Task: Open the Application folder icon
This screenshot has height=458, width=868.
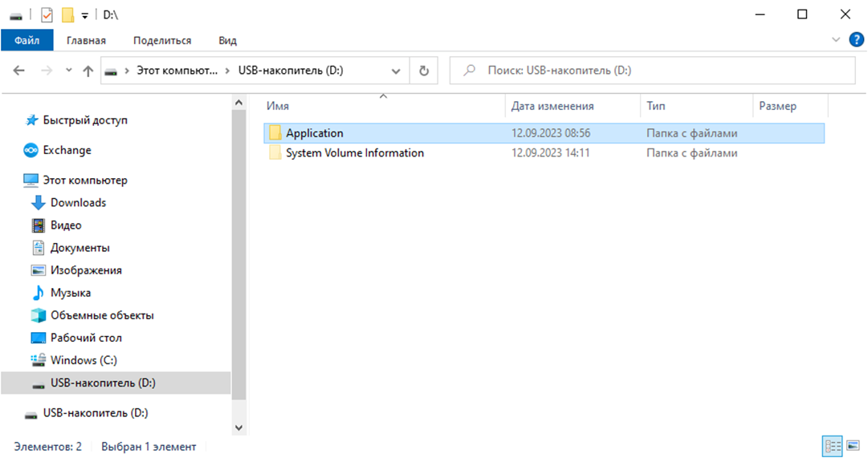Action: (x=275, y=133)
